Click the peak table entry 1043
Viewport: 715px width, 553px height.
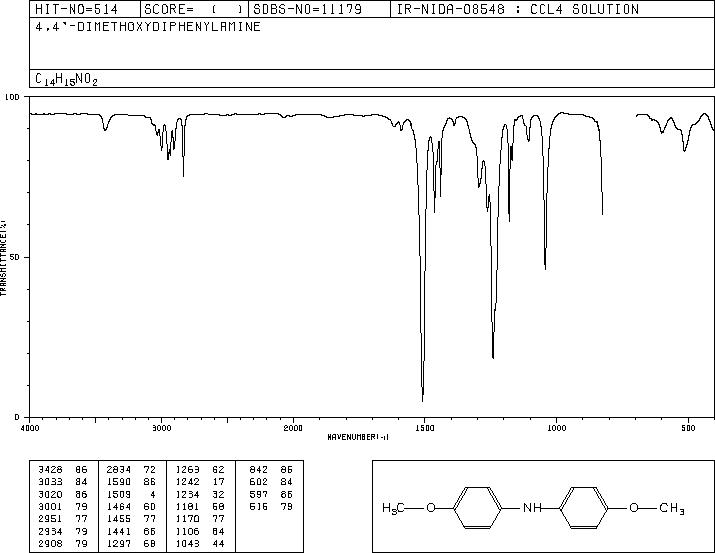click(187, 543)
